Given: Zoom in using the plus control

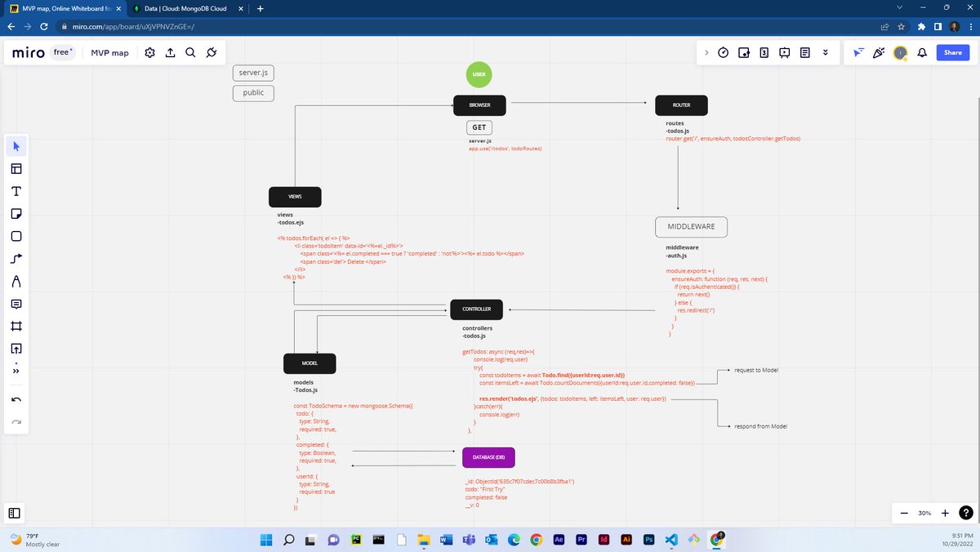Looking at the screenshot, I should coord(945,513).
